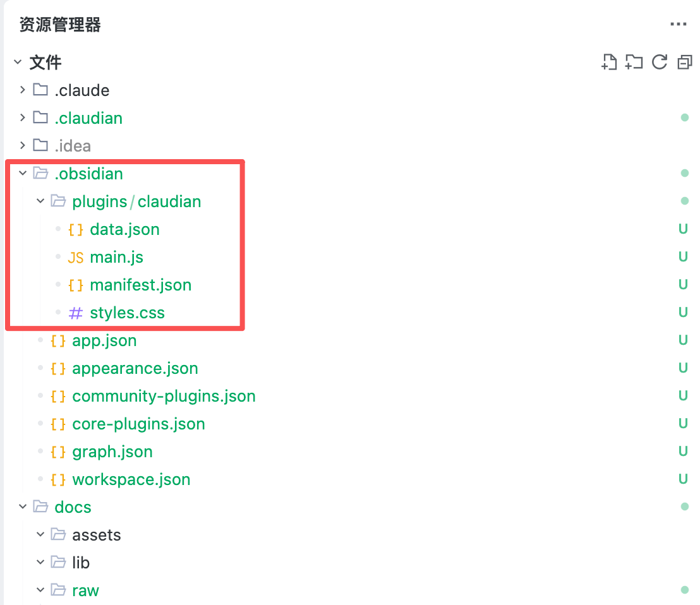
Task: Select the assets folder under docs
Action: coord(96,535)
